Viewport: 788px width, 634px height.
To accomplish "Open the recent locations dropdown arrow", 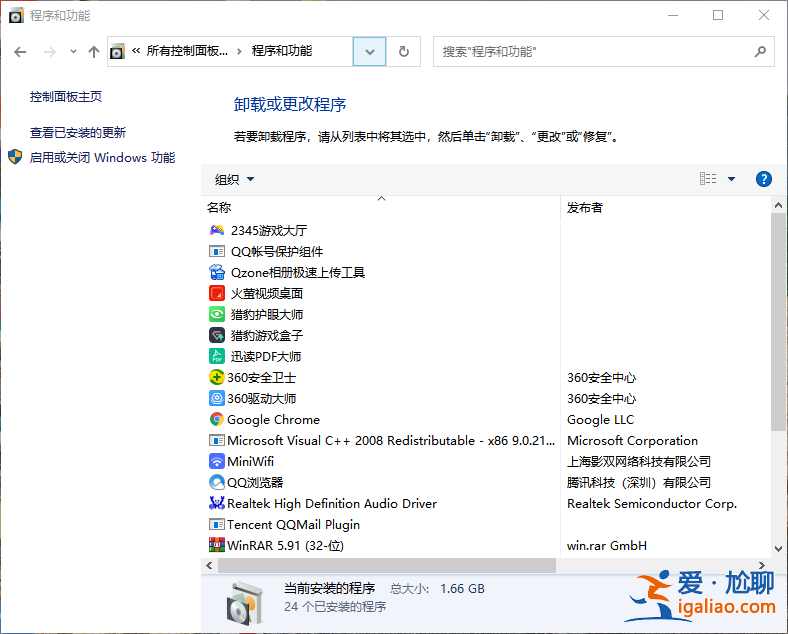I will point(73,52).
